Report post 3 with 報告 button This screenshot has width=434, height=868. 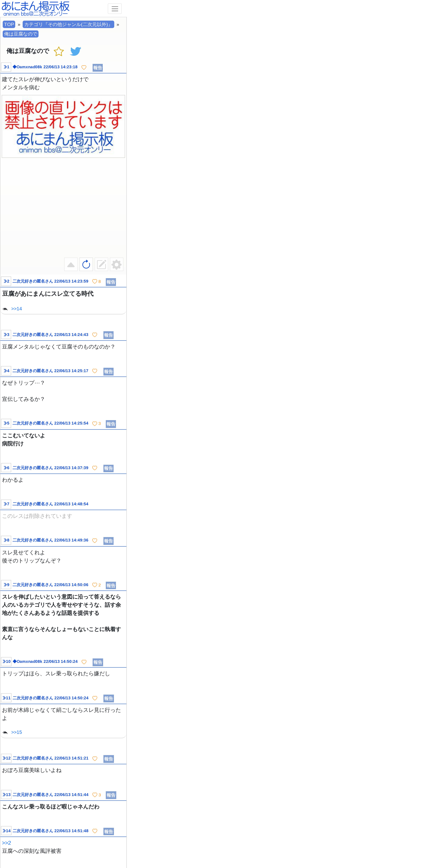tap(108, 335)
